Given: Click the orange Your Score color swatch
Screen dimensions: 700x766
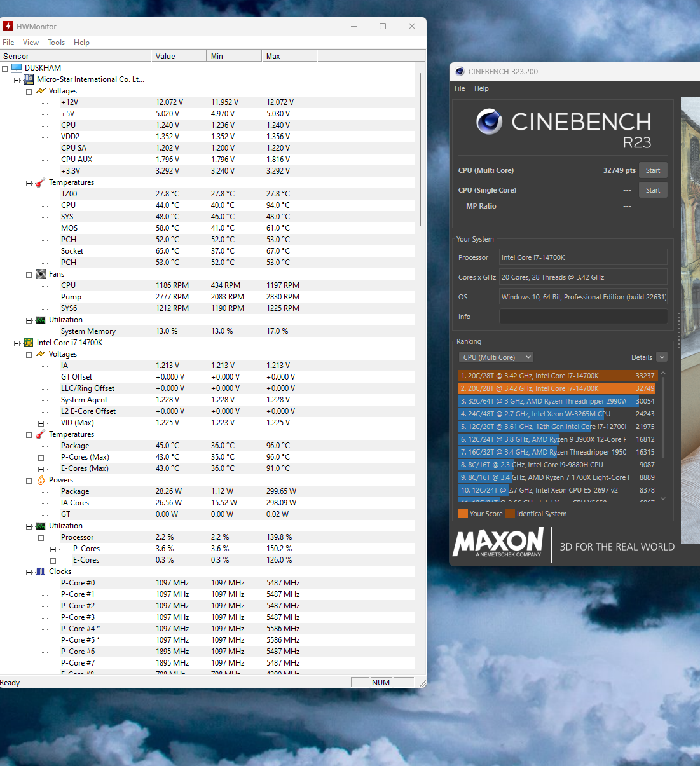Looking at the screenshot, I should 463,514.
